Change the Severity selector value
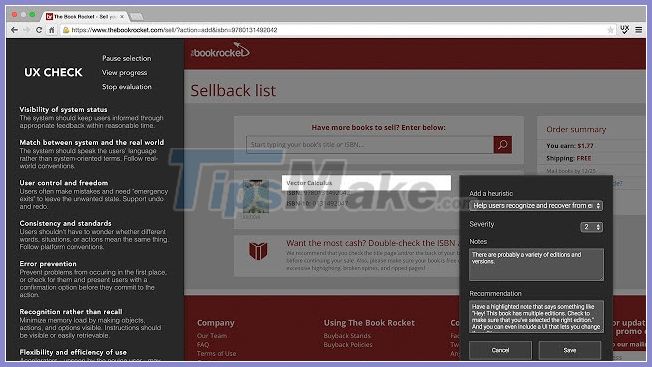The width and height of the screenshot is (652, 367). 591,227
